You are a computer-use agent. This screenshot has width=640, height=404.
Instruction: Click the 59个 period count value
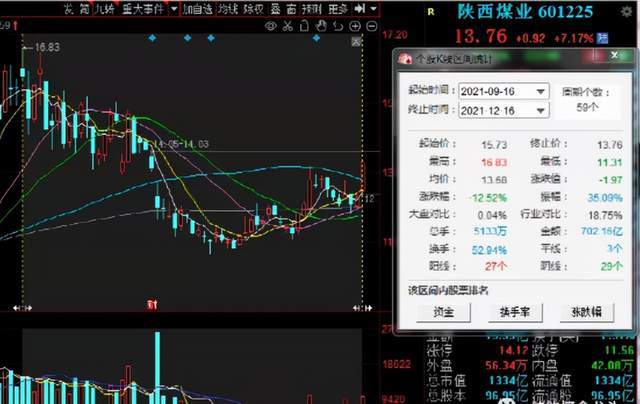click(x=587, y=107)
